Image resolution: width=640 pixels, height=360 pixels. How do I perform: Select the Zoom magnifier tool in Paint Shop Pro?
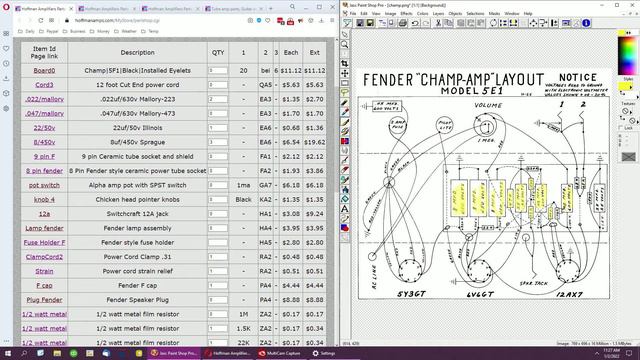pos(345,44)
